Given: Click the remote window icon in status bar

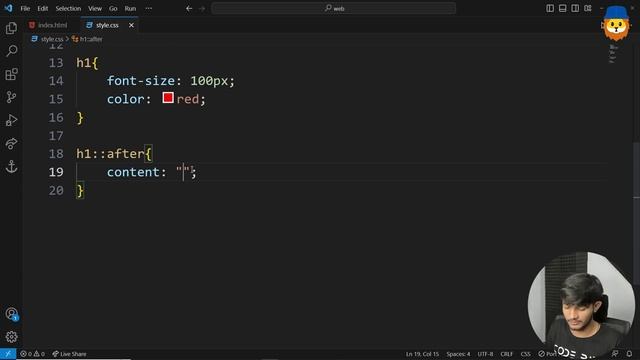Looking at the screenshot, I should pyautogui.click(x=8, y=354).
